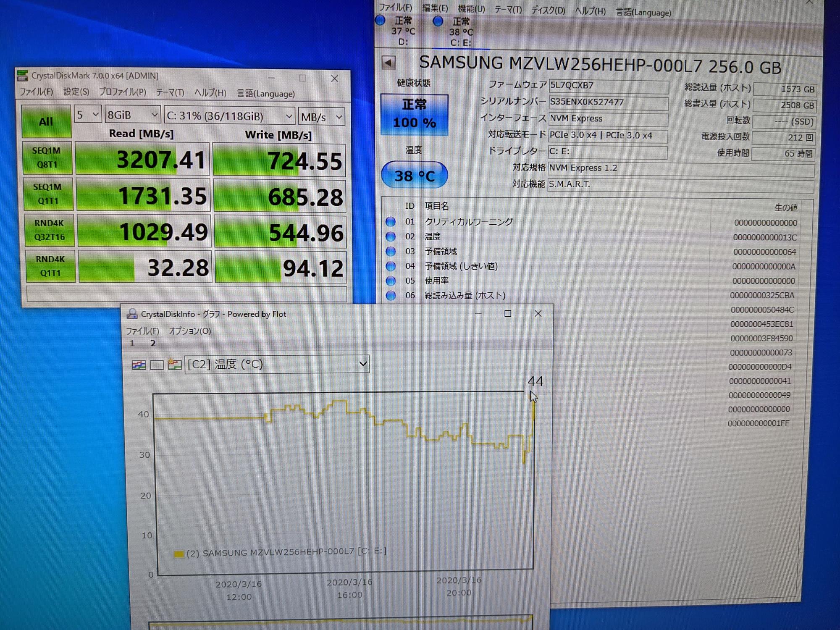Open the 8GiB test size dropdown
Image resolution: width=840 pixels, height=630 pixels.
pos(133,115)
